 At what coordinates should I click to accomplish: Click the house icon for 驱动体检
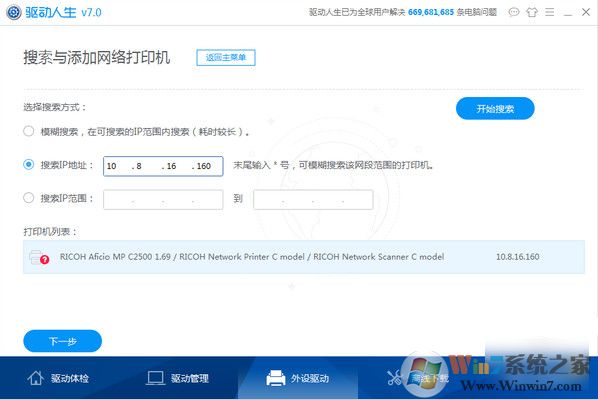35,378
